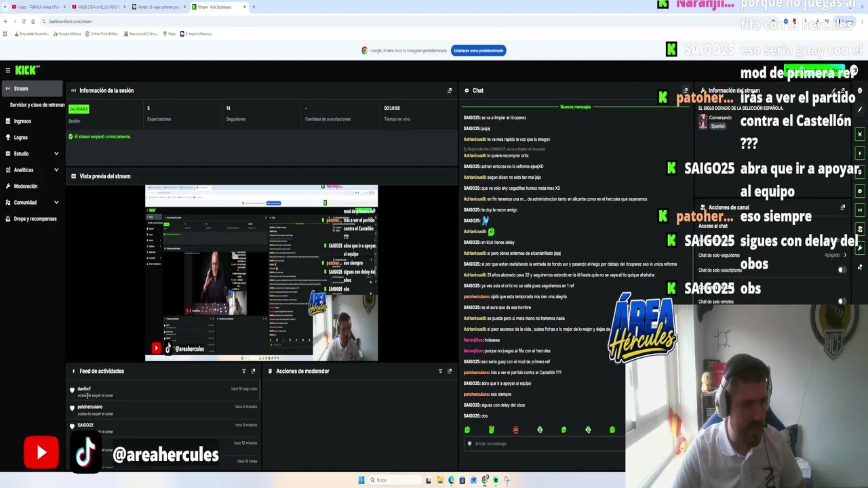Select patoherculano in the activity feed
Viewport: 868px width, 488px height.
(x=90, y=407)
